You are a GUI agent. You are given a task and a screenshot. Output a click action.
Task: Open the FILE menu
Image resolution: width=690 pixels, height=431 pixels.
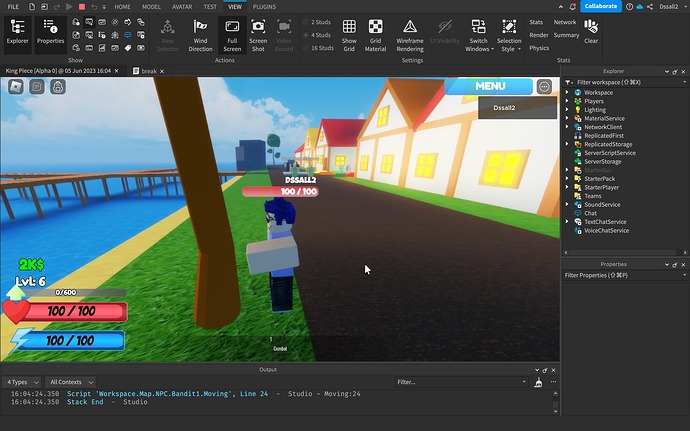click(13, 7)
